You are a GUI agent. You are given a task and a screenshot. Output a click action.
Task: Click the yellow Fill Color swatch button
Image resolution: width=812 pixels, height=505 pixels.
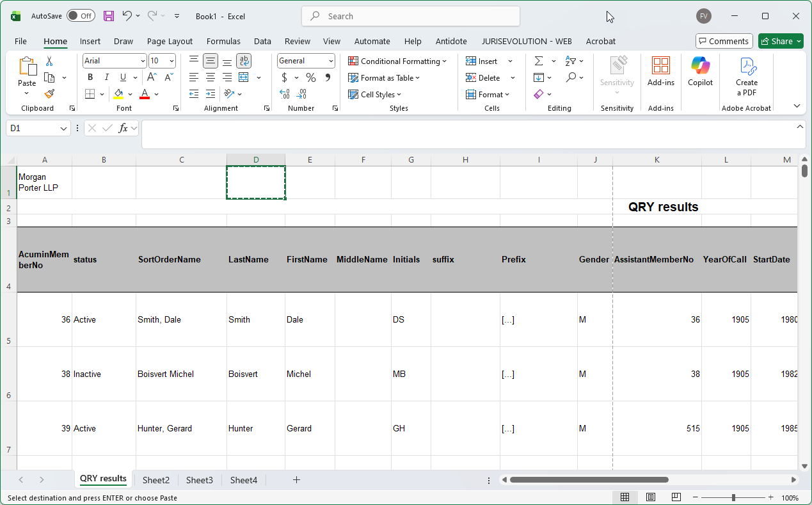point(118,94)
